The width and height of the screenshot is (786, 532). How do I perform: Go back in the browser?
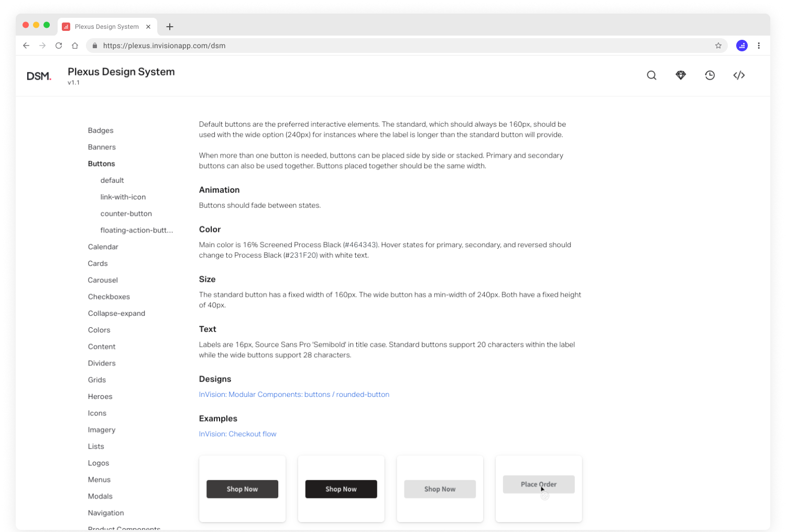[26, 46]
